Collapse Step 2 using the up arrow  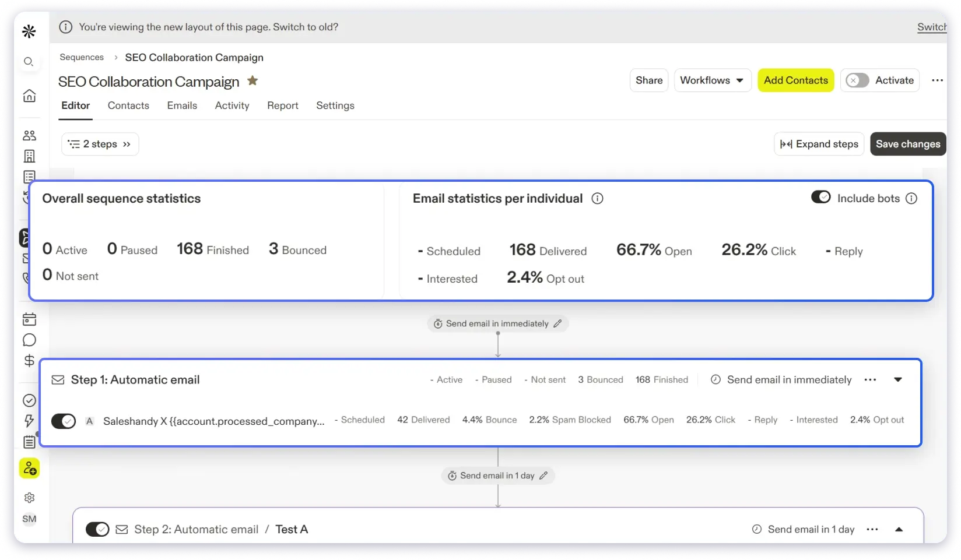[x=899, y=529]
